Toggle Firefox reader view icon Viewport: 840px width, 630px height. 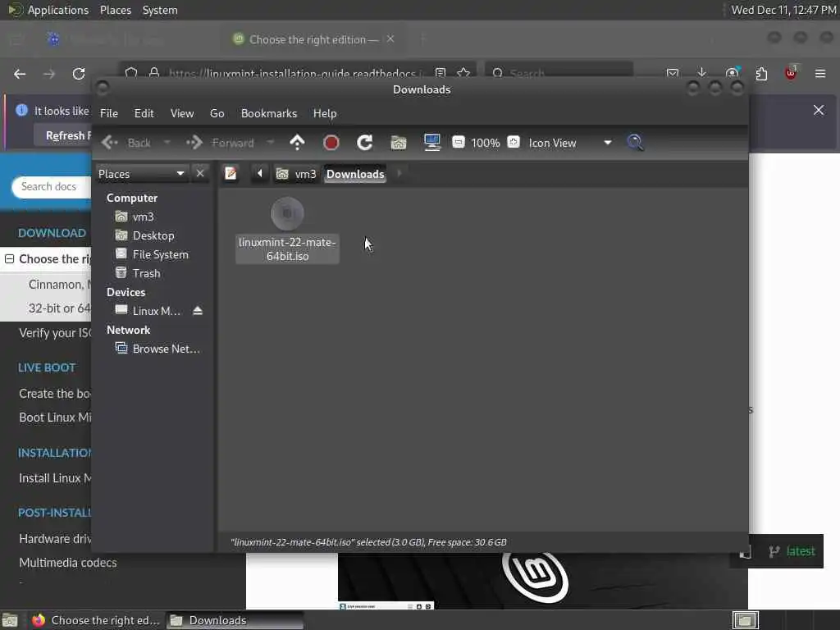click(441, 73)
